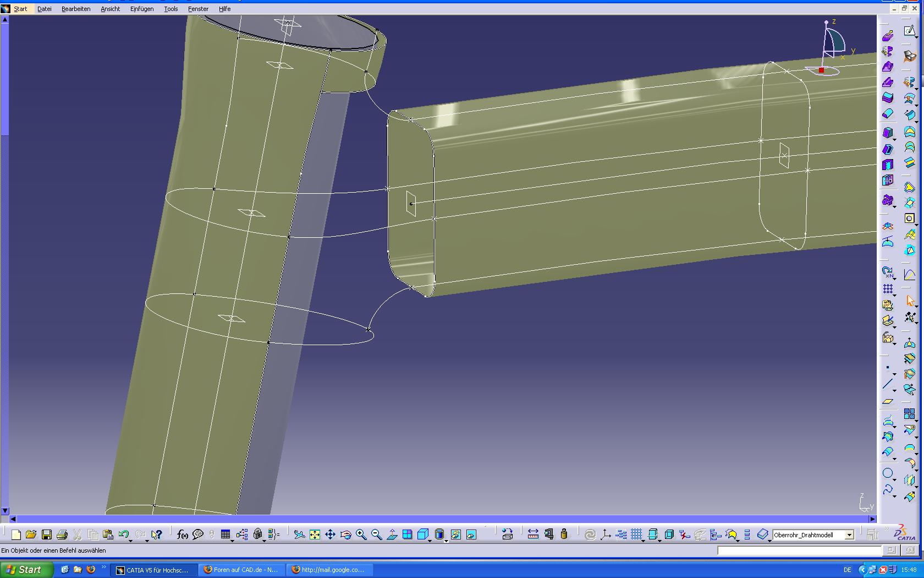Switch to mail.google.com taskbar button
Image resolution: width=924 pixels, height=578 pixels.
(329, 570)
